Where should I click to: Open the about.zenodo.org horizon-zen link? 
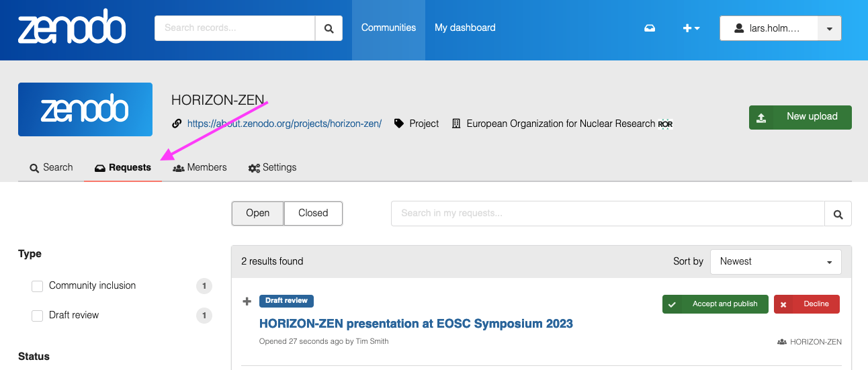point(284,124)
